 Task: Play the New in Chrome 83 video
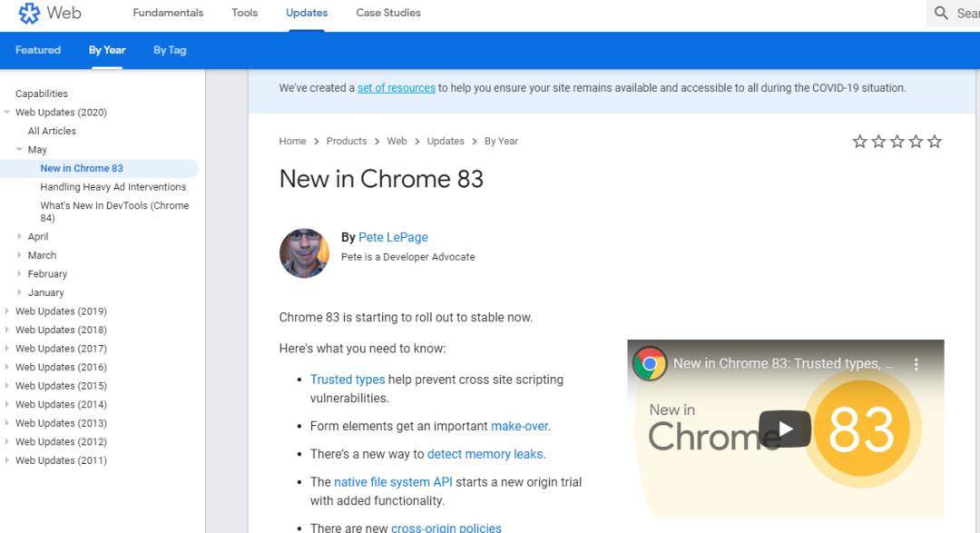784,429
